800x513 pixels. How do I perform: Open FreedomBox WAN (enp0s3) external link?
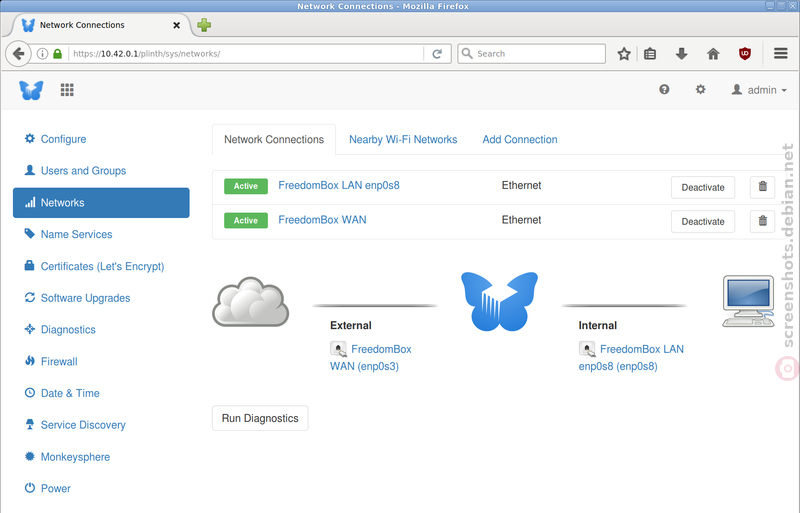[371, 357]
